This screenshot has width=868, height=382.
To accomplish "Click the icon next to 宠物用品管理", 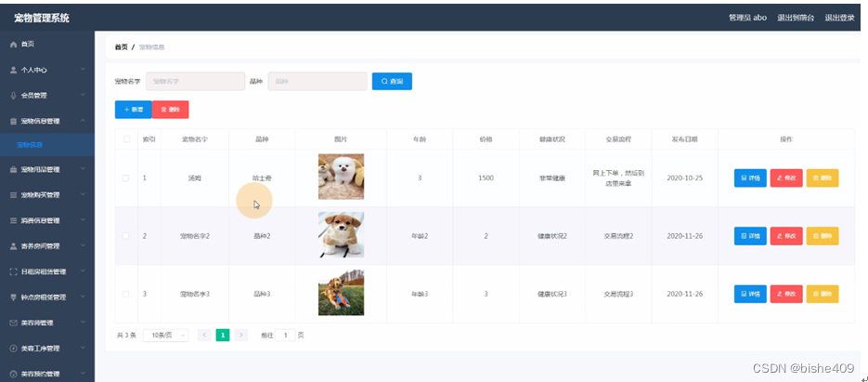I will (x=14, y=170).
